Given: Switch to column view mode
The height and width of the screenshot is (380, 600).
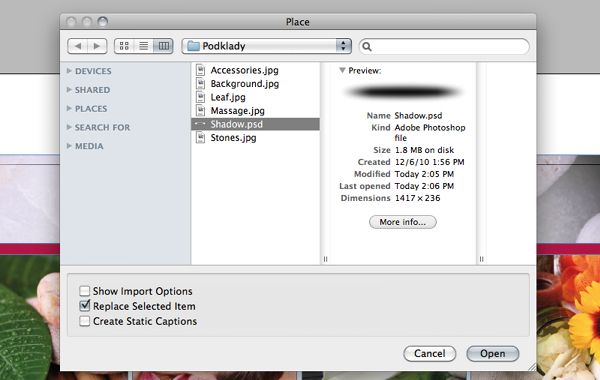Looking at the screenshot, I should 163,46.
